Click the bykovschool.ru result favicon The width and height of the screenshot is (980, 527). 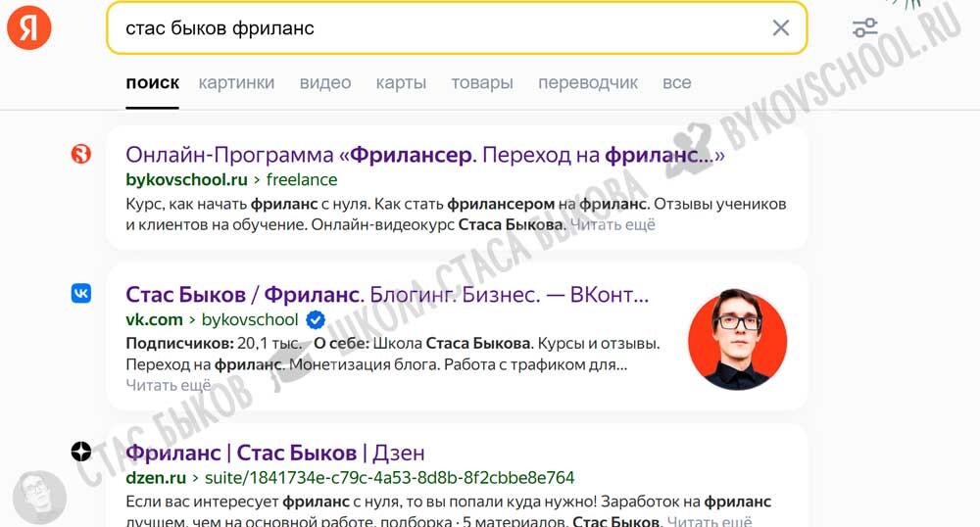81,154
